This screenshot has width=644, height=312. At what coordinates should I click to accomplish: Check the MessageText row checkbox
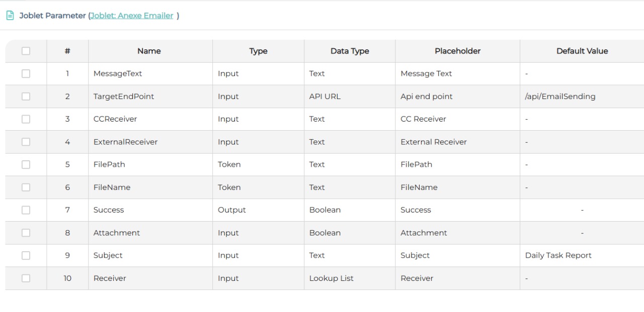26,73
